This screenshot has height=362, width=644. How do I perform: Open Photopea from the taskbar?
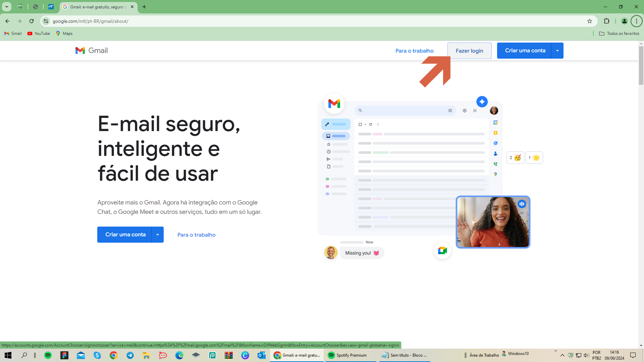point(212,355)
